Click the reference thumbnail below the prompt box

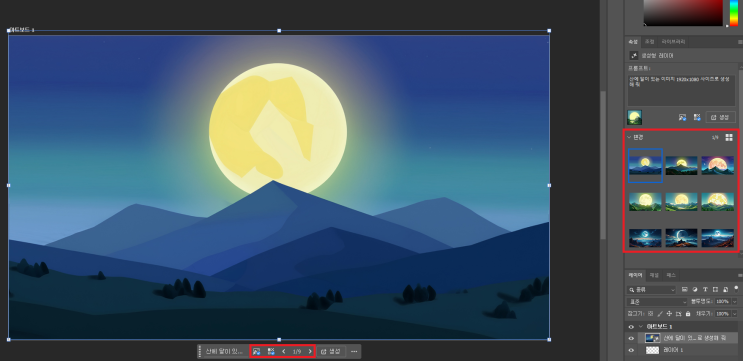pyautogui.click(x=634, y=117)
